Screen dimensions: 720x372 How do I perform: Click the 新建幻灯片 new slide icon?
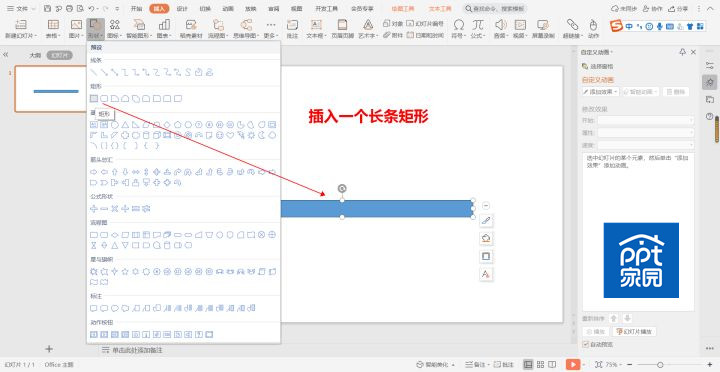pyautogui.click(x=21, y=25)
